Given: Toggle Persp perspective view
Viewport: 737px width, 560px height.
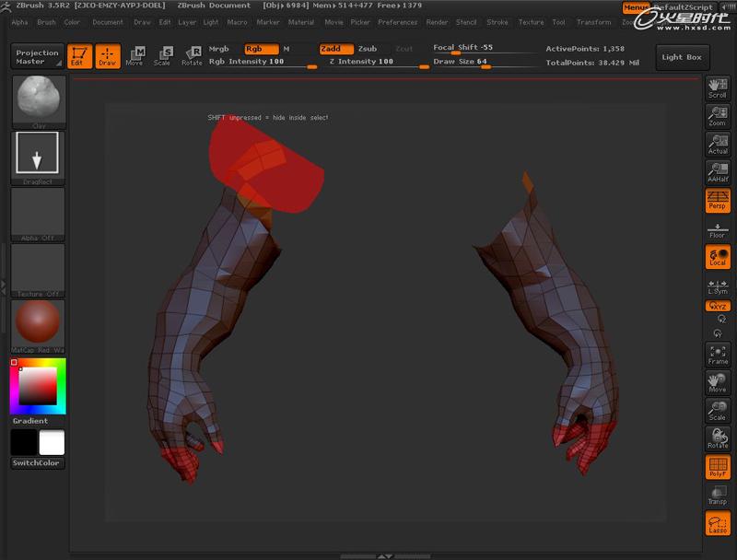Looking at the screenshot, I should click(718, 200).
